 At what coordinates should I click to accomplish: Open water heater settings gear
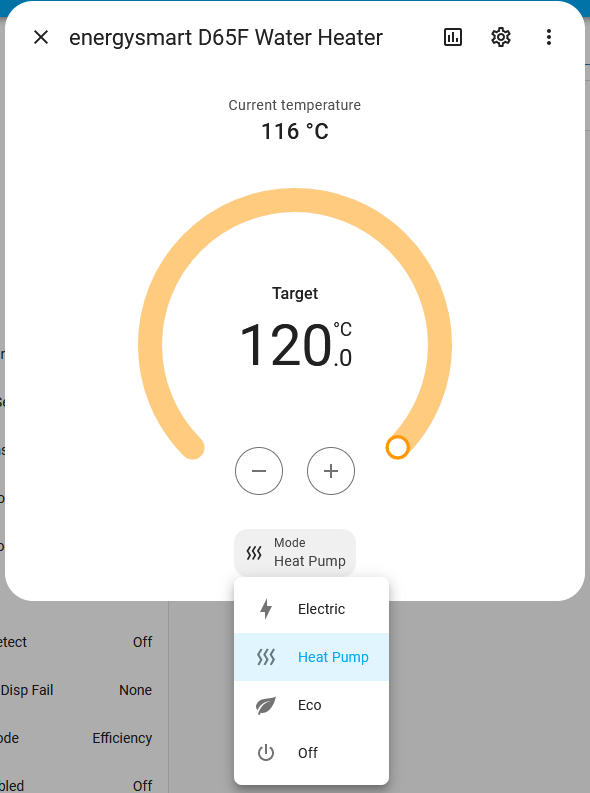501,37
